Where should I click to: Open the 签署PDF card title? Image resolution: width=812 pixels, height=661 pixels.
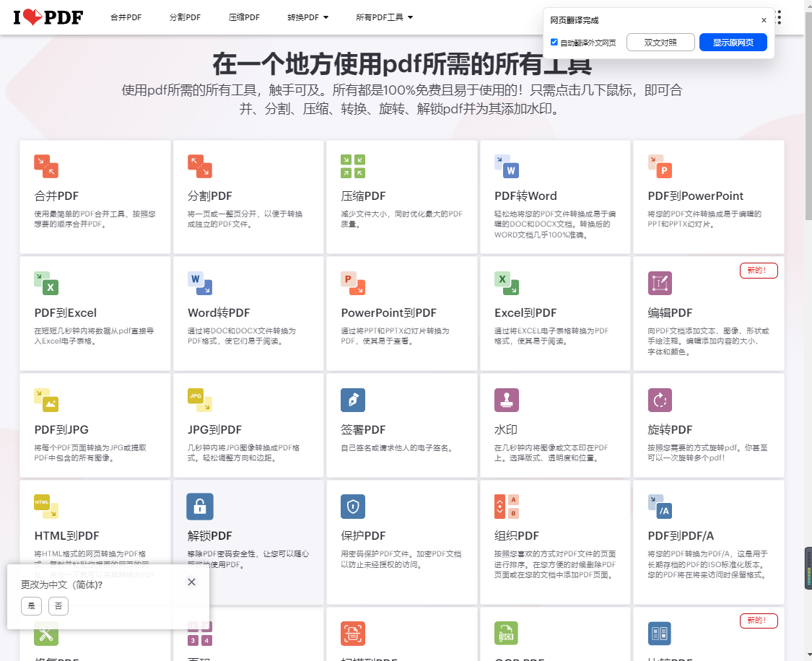pyautogui.click(x=363, y=429)
